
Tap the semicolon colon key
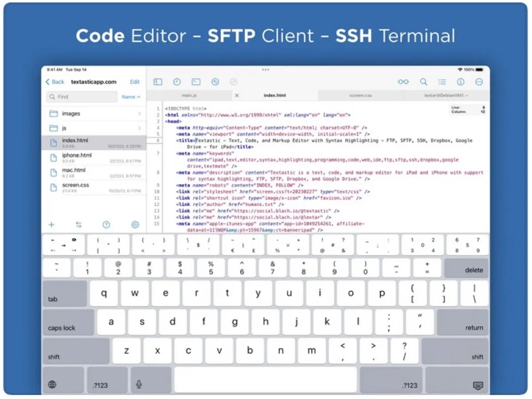(389, 322)
